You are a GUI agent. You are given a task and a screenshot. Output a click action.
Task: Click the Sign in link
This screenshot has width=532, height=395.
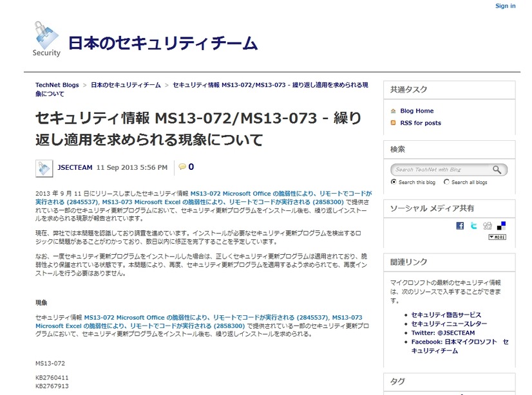point(505,6)
